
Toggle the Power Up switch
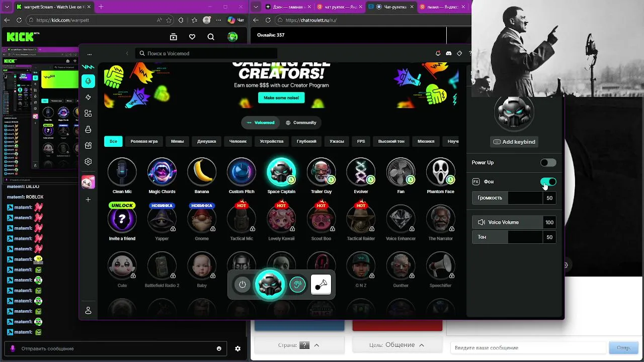[548, 162]
